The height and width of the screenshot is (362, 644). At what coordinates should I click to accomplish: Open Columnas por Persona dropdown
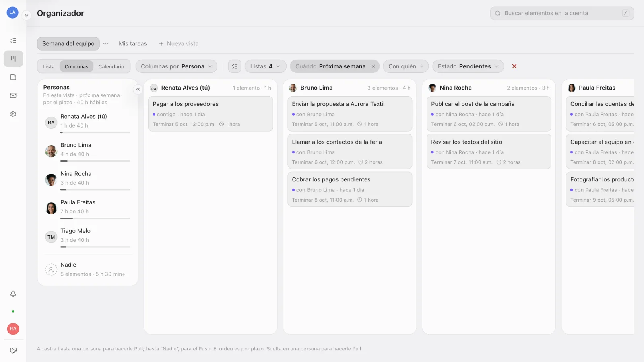click(x=176, y=66)
